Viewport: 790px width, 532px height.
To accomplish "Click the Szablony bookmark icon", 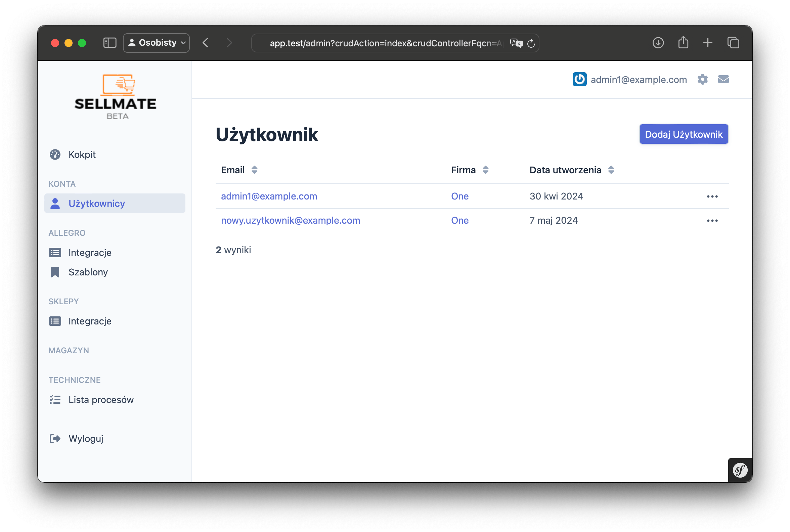I will 55,272.
